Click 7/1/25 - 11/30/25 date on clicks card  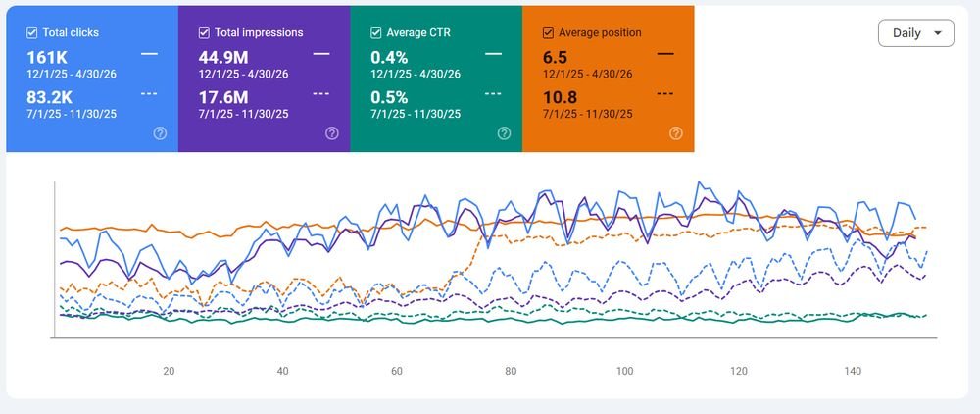point(72,115)
